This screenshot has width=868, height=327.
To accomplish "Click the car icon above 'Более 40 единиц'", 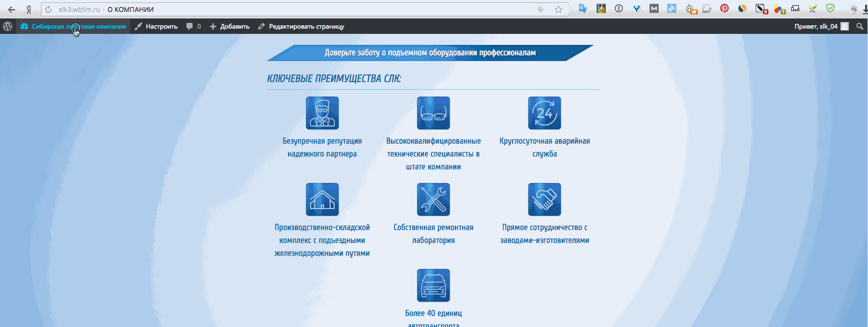I will 434,285.
